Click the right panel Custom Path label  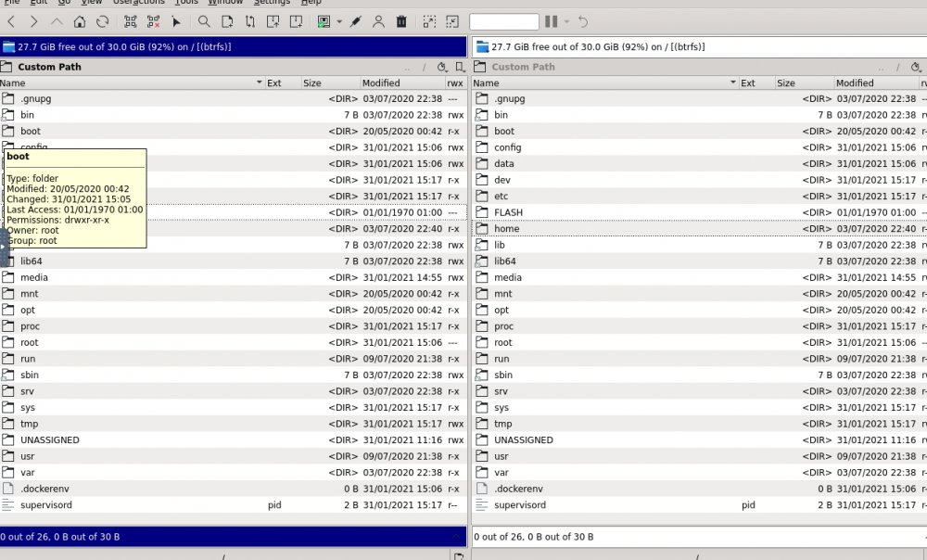[x=523, y=67]
